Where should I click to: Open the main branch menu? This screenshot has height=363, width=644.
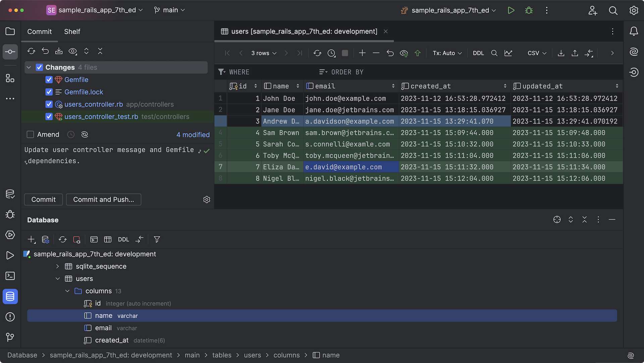(x=170, y=10)
